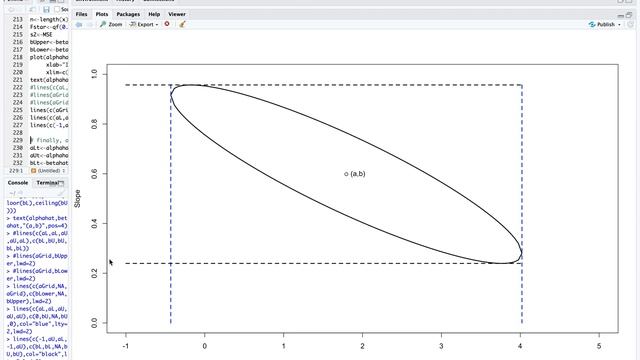Click the cursor position indicator 229:1
Screen dimensions: 640x360
[16, 171]
